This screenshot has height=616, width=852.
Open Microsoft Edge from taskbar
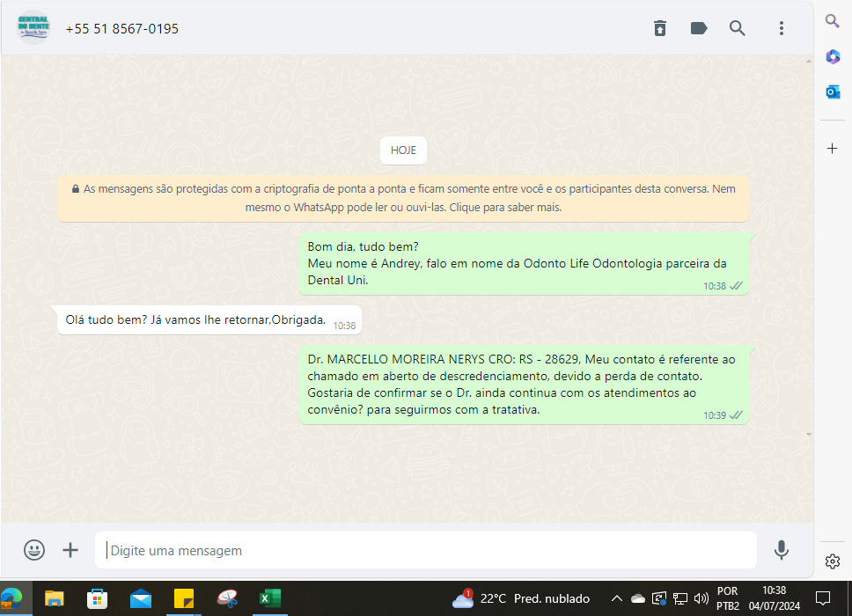[x=12, y=598]
